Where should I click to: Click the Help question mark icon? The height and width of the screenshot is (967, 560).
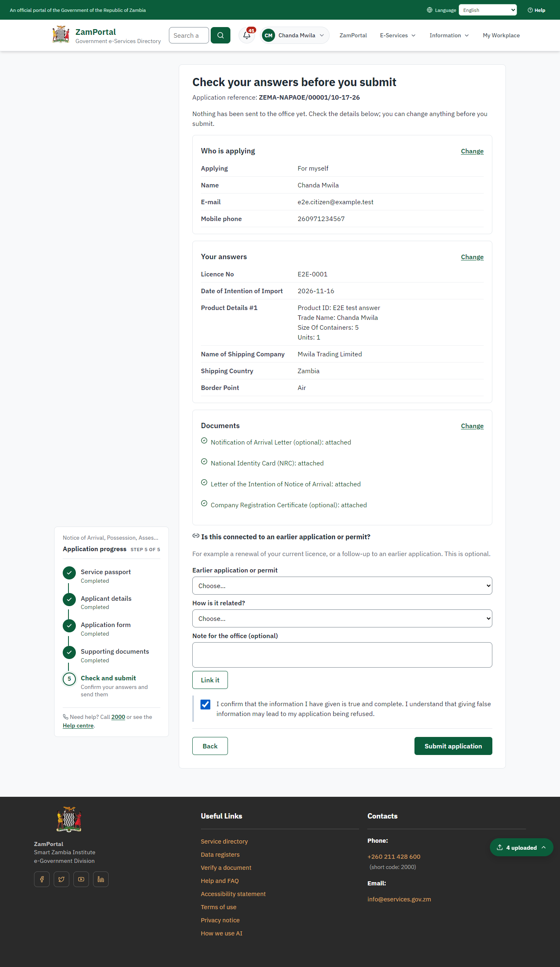530,10
